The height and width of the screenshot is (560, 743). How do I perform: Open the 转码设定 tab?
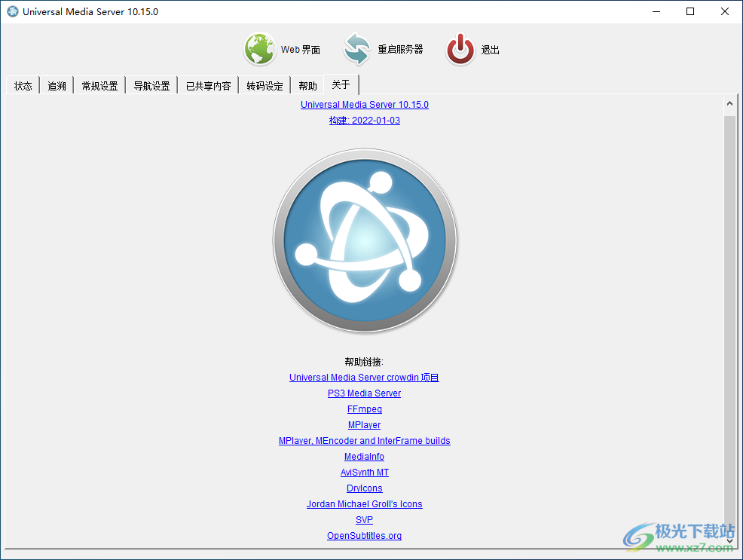point(264,85)
